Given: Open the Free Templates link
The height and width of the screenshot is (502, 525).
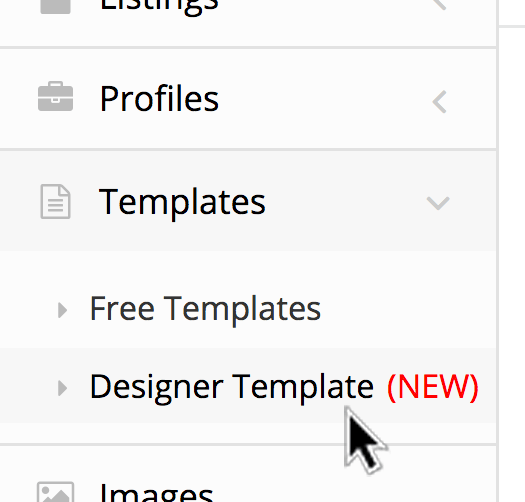Looking at the screenshot, I should click(x=205, y=309).
